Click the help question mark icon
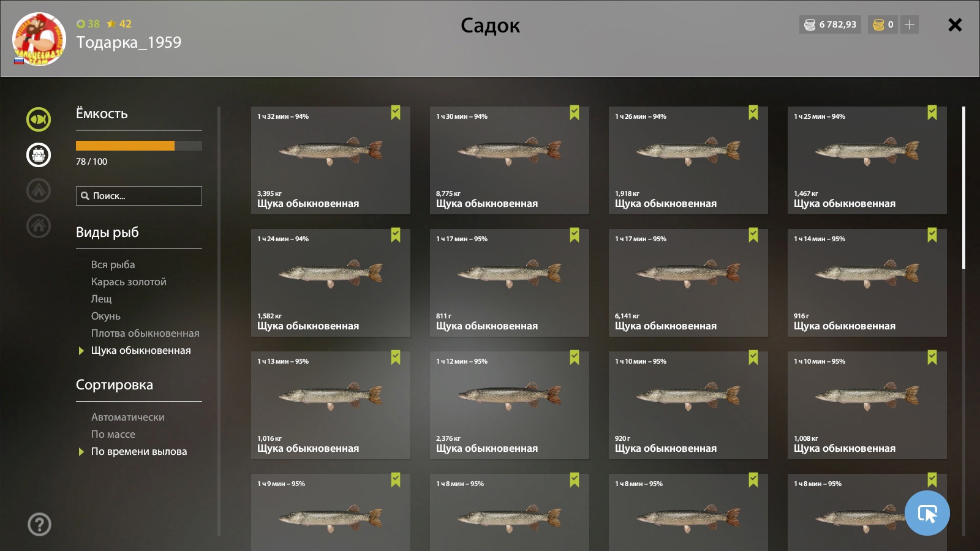 [x=39, y=524]
